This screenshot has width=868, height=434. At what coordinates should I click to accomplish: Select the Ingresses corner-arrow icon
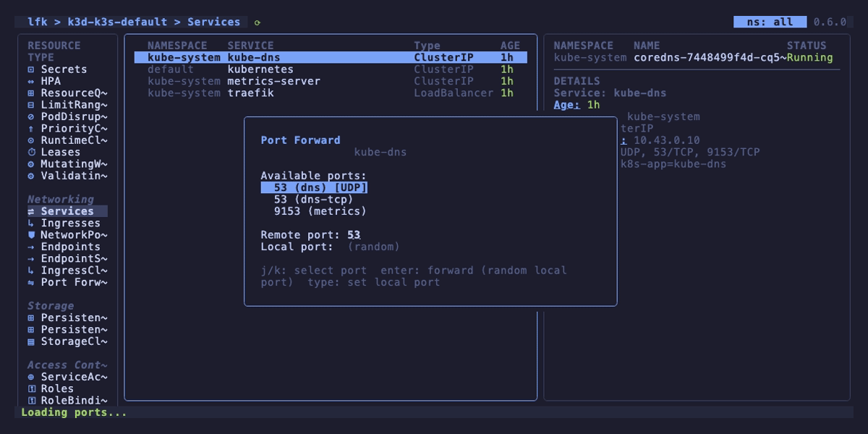pyautogui.click(x=31, y=223)
